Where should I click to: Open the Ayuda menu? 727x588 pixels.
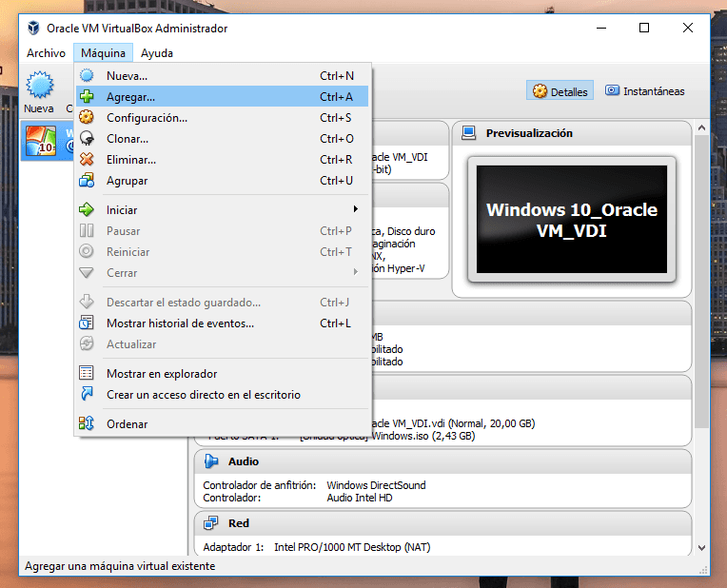[x=157, y=53]
